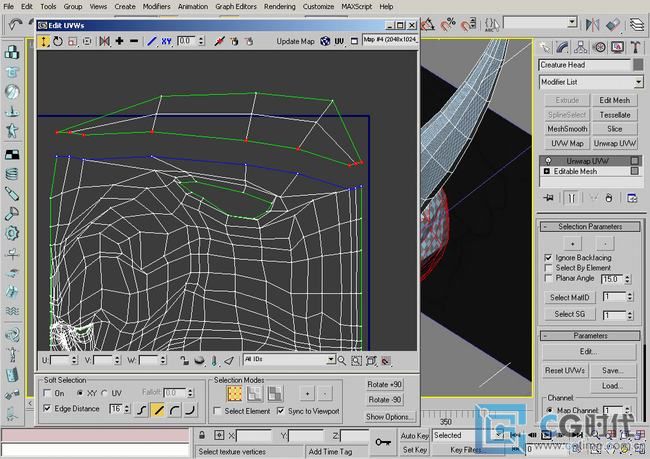This screenshot has width=650, height=459.
Task: Open the Customize menu
Action: click(x=318, y=7)
